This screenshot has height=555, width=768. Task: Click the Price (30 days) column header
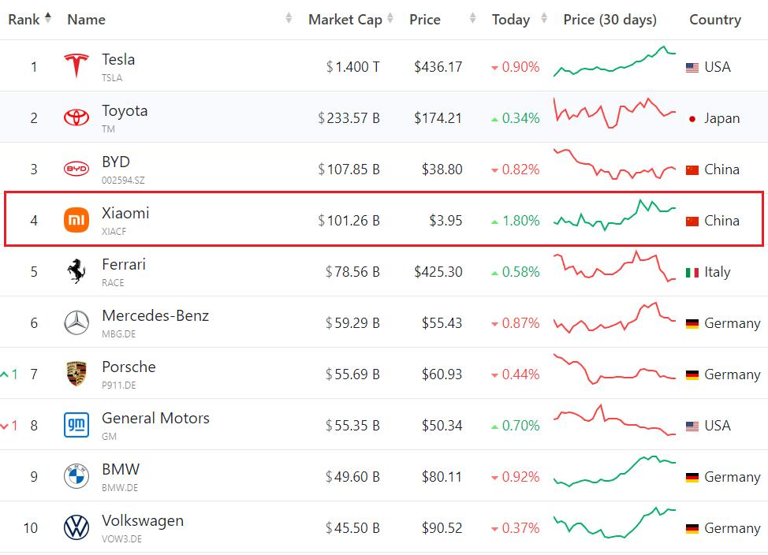610,20
